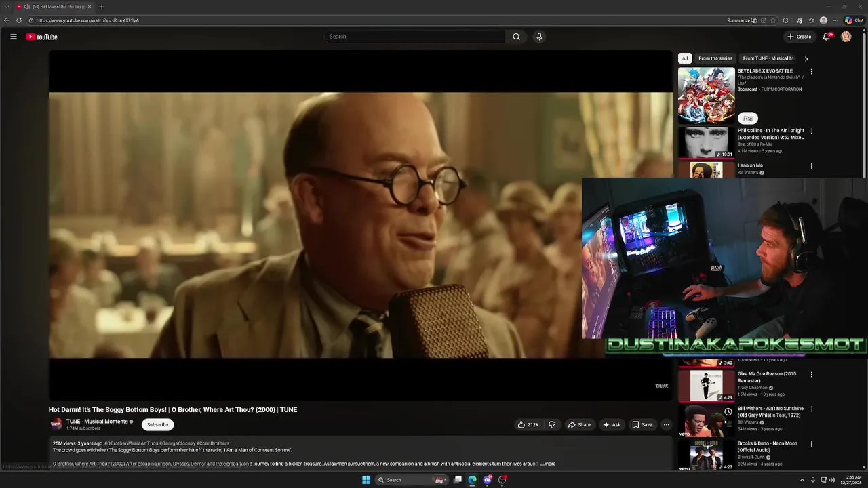
Task: Switch to the Hot Damn! browser tab
Action: pyautogui.click(x=56, y=7)
